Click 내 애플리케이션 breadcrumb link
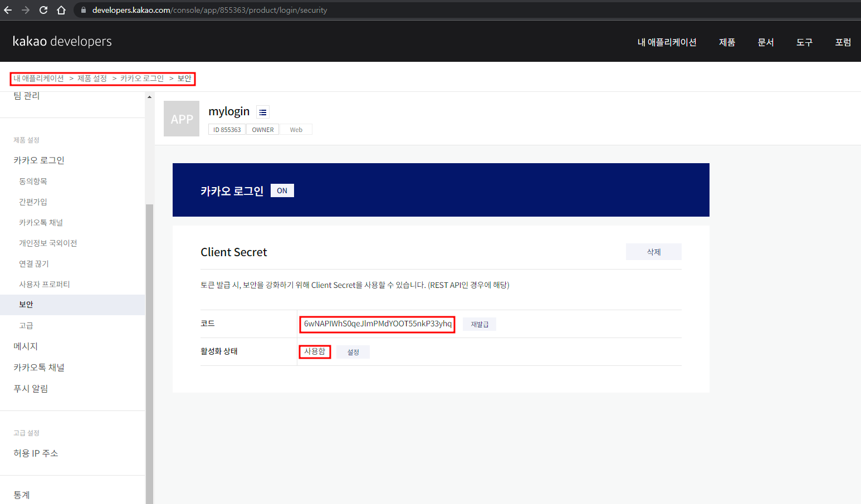Viewport: 861px width, 504px height. (x=39, y=79)
